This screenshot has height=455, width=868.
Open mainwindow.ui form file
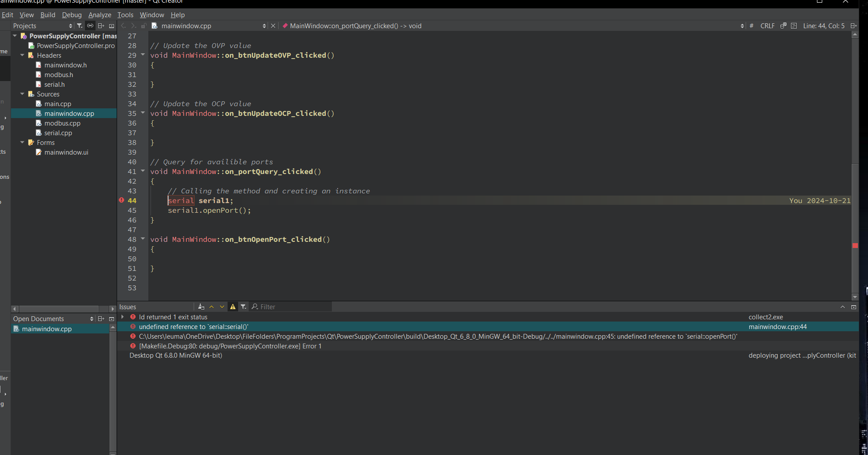(62, 152)
